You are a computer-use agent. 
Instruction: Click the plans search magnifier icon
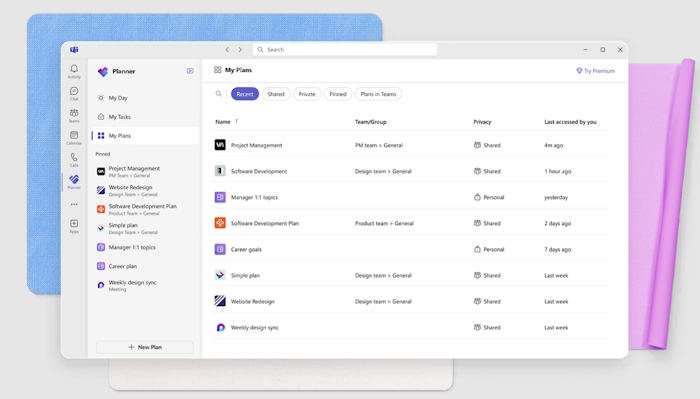coord(218,94)
